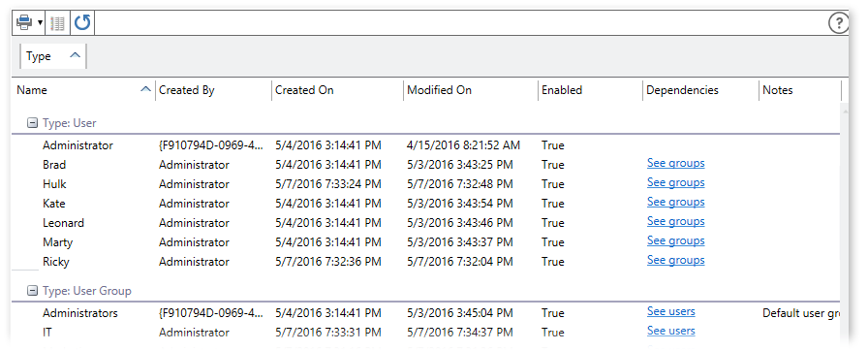Open the help question mark icon
The image size is (868, 351).
click(x=839, y=22)
